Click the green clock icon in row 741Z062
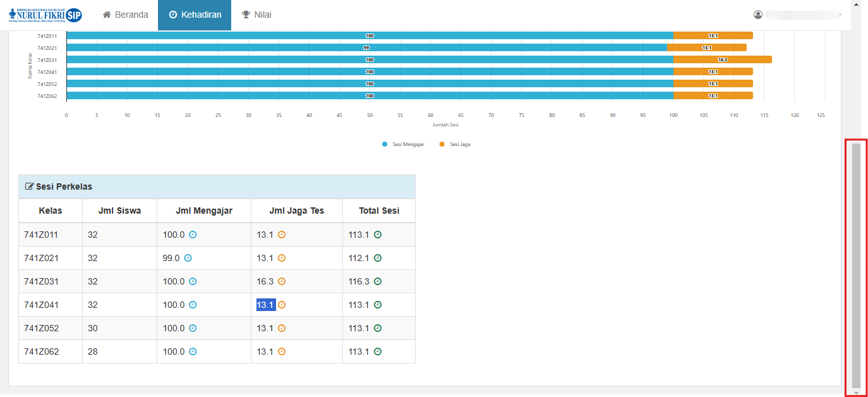 (378, 351)
